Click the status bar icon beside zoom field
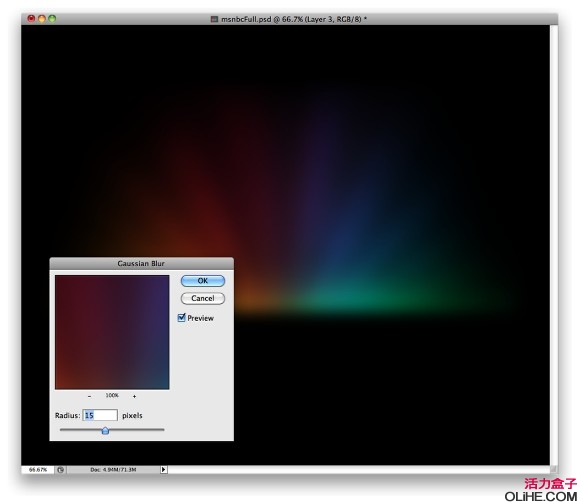This screenshot has height=504, width=580. 61,470
